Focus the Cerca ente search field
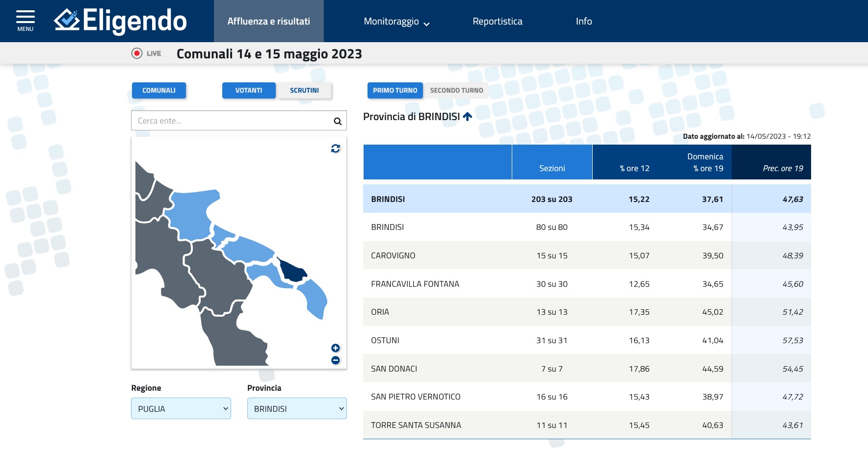This screenshot has height=451, width=868. point(231,121)
